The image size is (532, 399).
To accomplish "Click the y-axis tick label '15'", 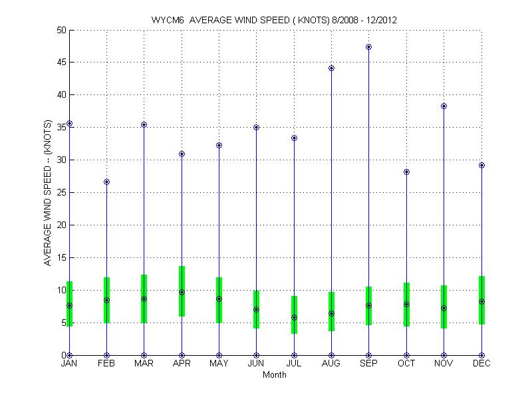I will (x=62, y=257).
